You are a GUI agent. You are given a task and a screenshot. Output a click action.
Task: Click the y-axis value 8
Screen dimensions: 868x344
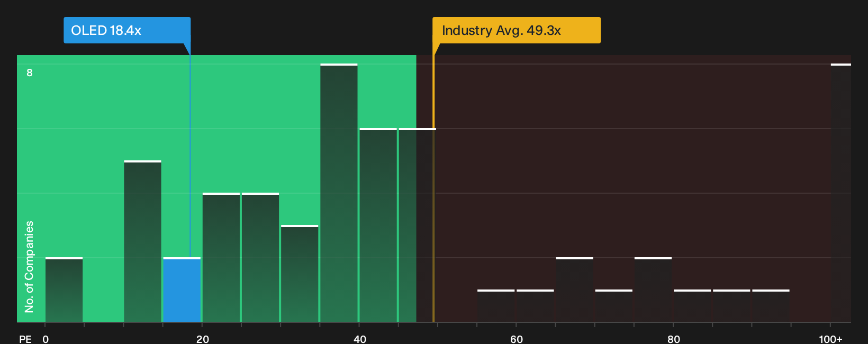pos(30,73)
